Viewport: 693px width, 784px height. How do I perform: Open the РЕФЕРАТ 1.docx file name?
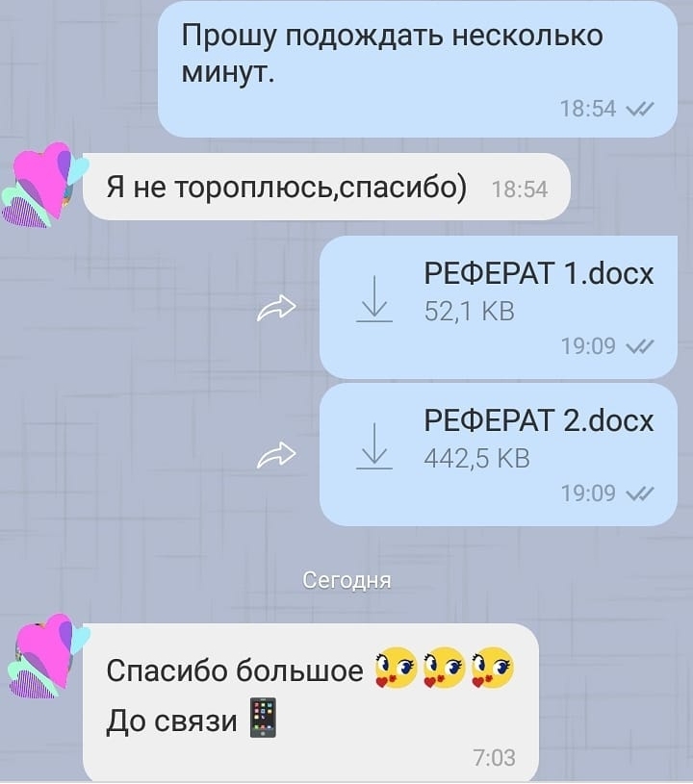pos(539,273)
